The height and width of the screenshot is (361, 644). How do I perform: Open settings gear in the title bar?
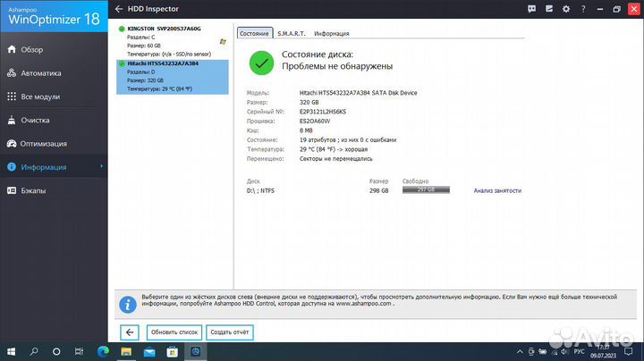pos(566,9)
